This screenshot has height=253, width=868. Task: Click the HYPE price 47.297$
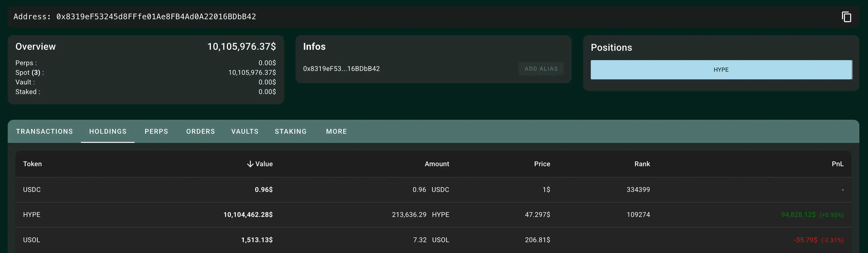[x=538, y=215]
